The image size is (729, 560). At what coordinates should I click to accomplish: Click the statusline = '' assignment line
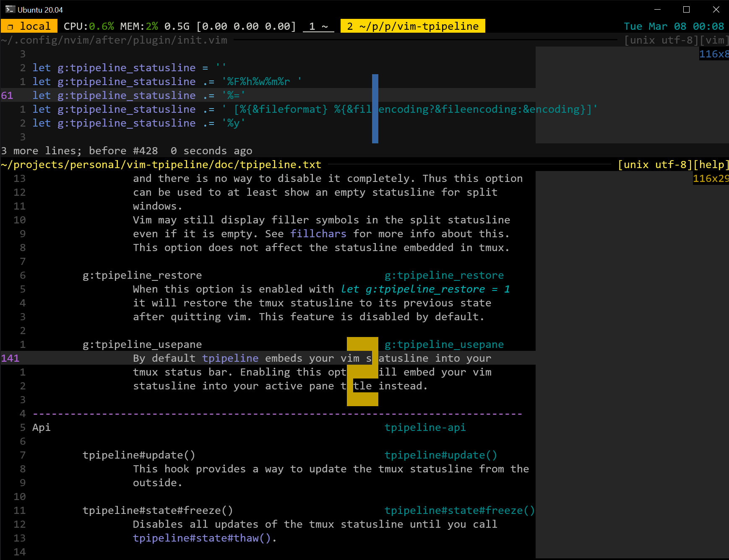(x=129, y=67)
